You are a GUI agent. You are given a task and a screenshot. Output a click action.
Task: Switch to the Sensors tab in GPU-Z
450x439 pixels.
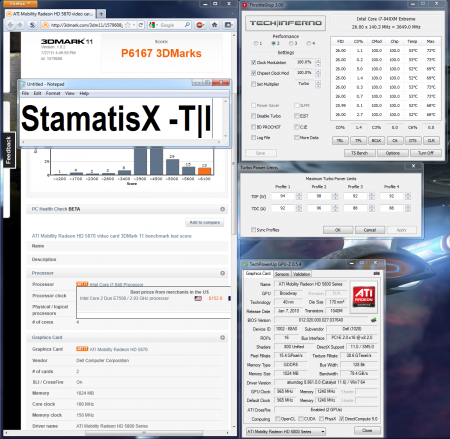(x=282, y=274)
